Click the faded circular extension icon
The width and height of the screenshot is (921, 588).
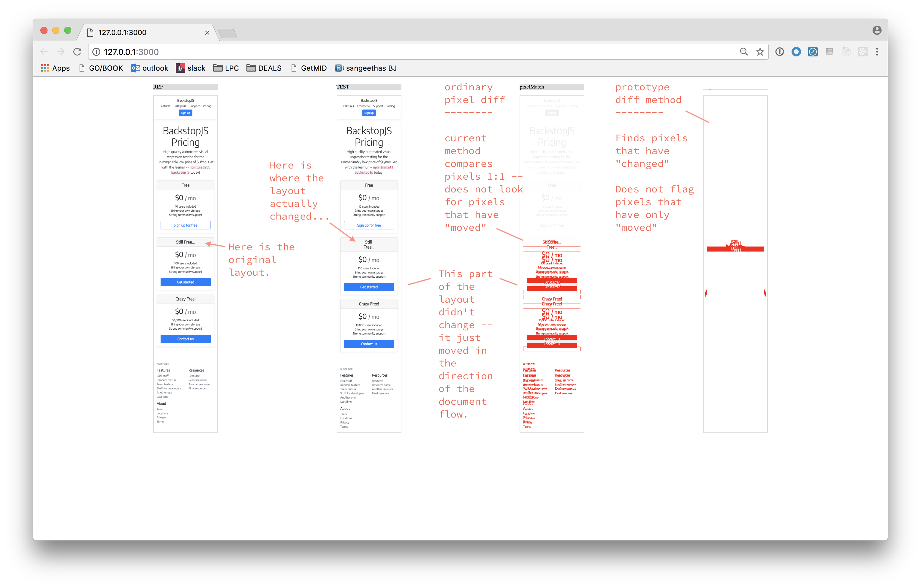click(x=846, y=52)
